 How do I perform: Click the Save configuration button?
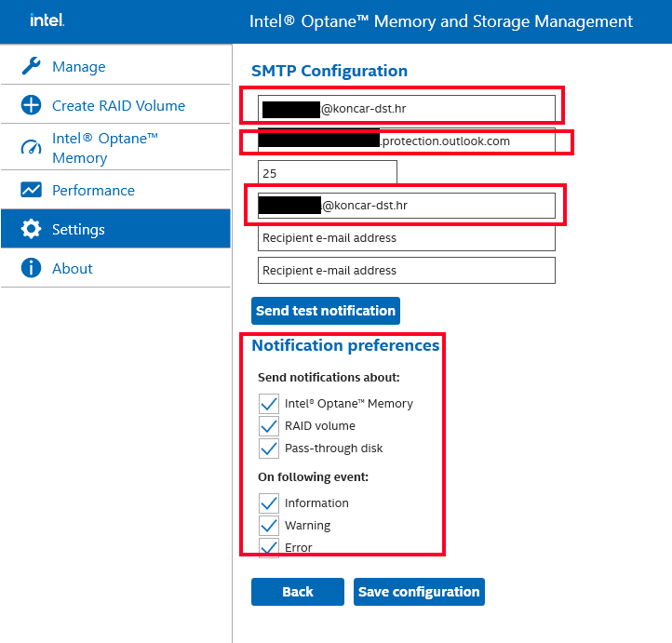tap(419, 592)
